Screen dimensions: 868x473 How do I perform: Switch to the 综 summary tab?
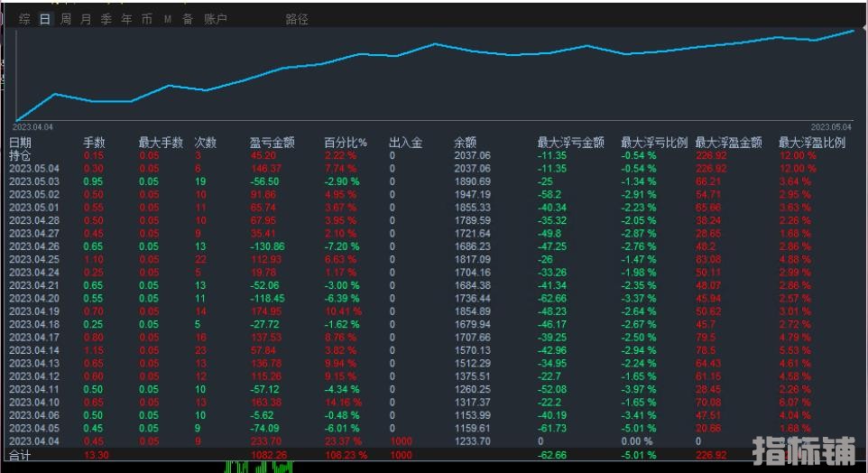[x=24, y=19]
